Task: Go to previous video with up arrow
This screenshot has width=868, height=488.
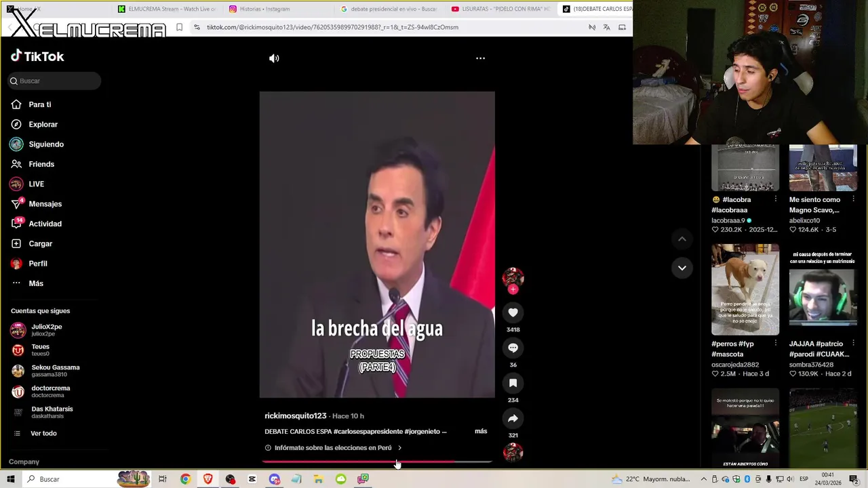Action: (682, 239)
